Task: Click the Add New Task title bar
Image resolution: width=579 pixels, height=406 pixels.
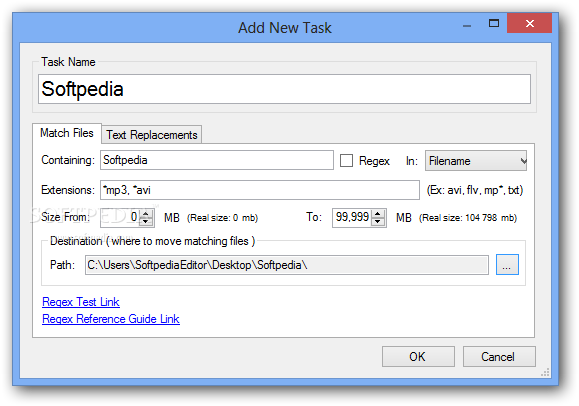Action: 285,28
